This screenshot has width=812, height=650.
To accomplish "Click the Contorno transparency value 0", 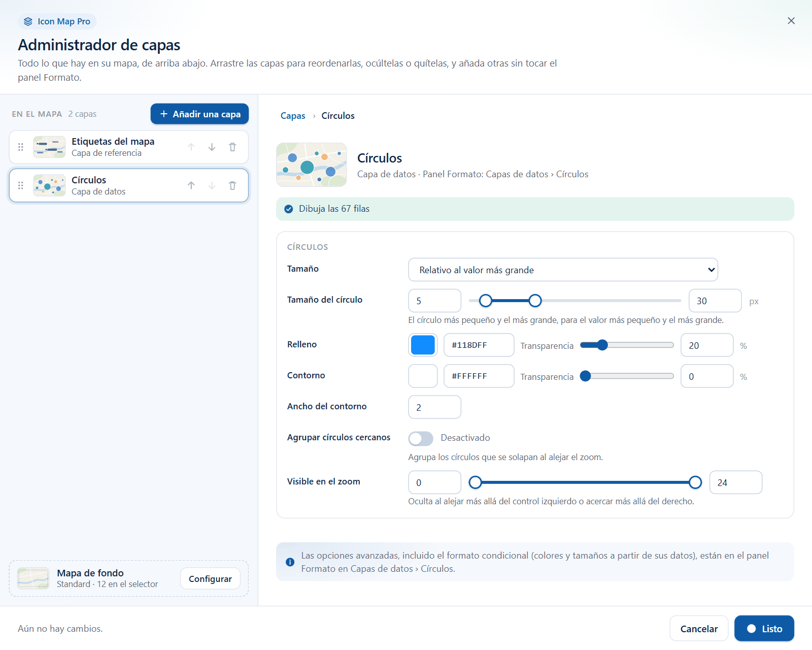I will [x=707, y=376].
